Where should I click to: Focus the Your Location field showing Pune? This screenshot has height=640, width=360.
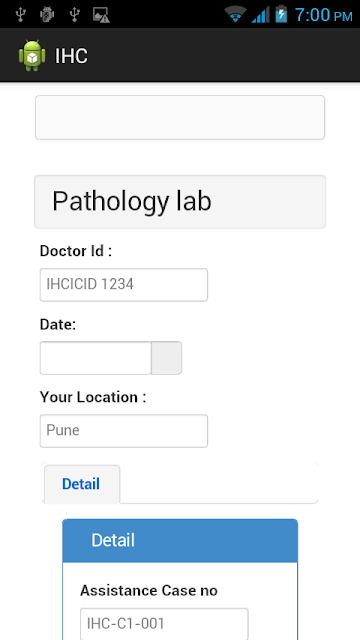[x=124, y=431]
